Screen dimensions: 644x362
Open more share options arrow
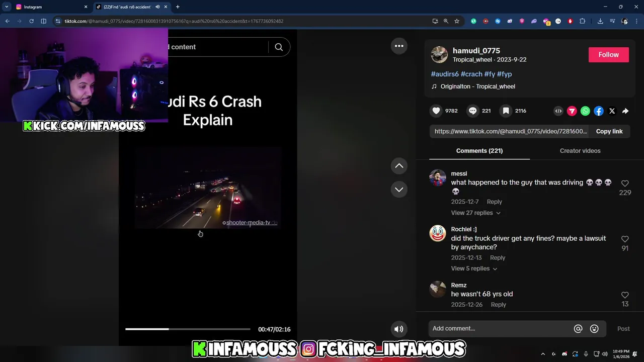click(625, 111)
